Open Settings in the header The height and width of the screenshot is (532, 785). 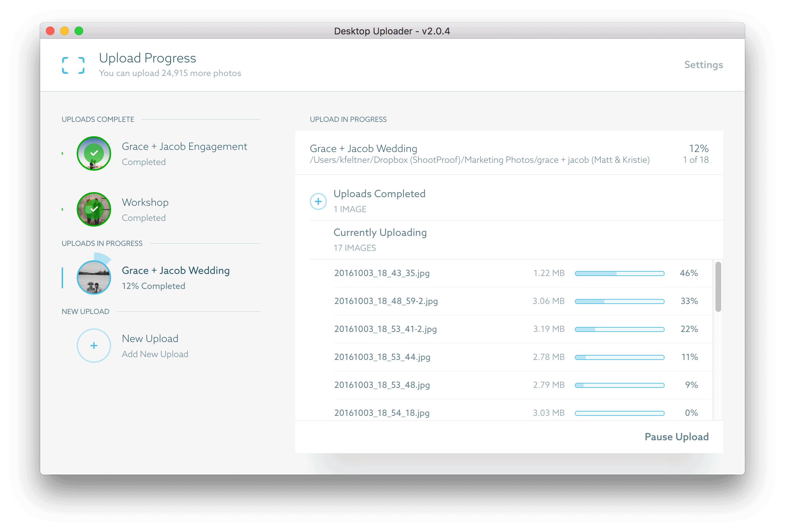tap(703, 65)
